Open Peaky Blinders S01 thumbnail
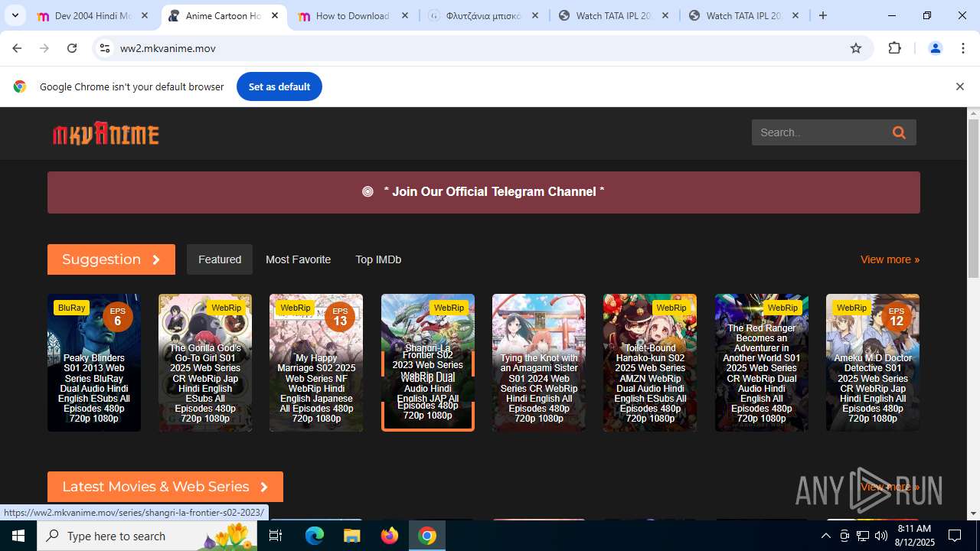This screenshot has width=980, height=551. tap(94, 363)
